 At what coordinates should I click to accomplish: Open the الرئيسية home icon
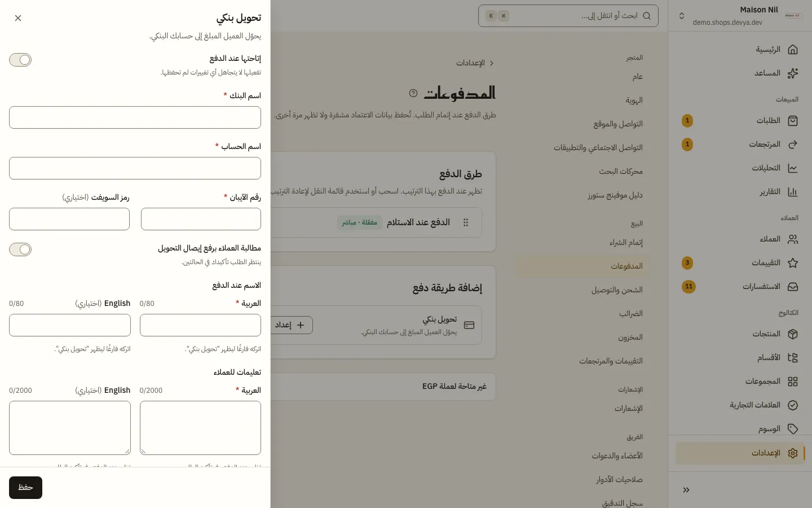pyautogui.click(x=793, y=50)
